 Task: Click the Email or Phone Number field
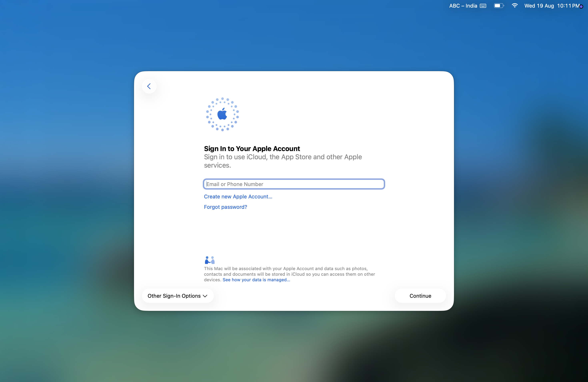click(294, 184)
